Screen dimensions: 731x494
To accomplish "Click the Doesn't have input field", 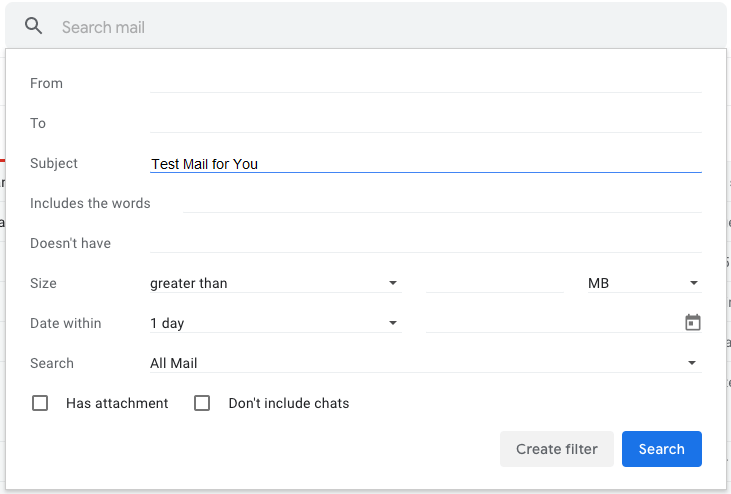I will pyautogui.click(x=425, y=242).
